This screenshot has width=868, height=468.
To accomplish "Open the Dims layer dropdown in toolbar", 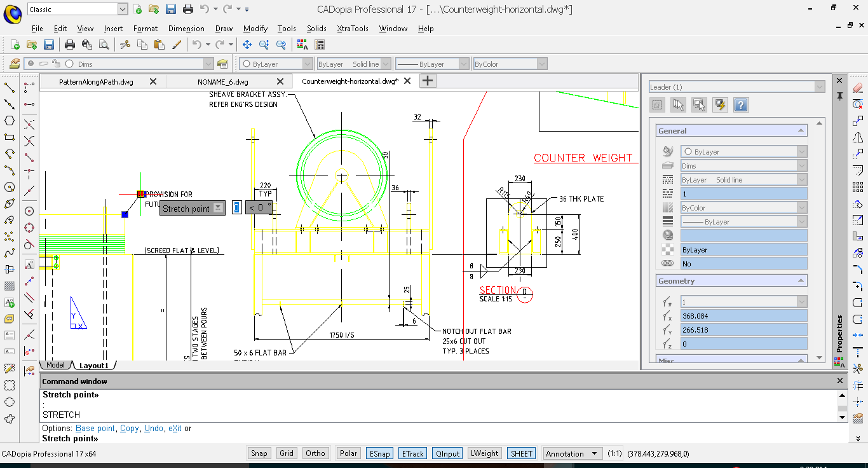I will tap(208, 64).
